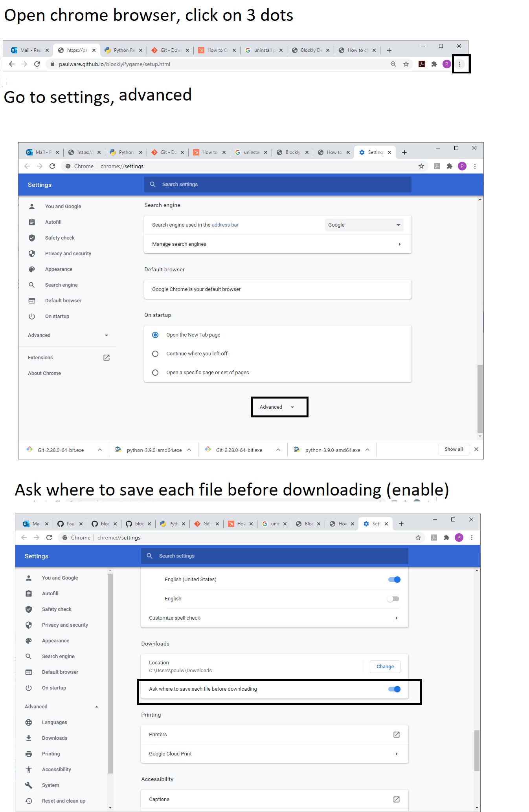Open the Printers external link icon
Viewport: 529px width, 812px height.
tap(396, 735)
